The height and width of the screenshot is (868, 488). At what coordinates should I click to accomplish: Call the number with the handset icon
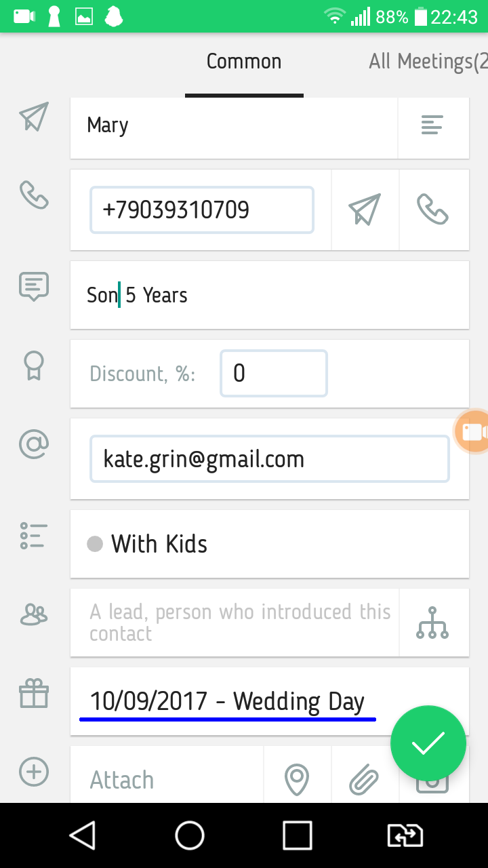[433, 210]
